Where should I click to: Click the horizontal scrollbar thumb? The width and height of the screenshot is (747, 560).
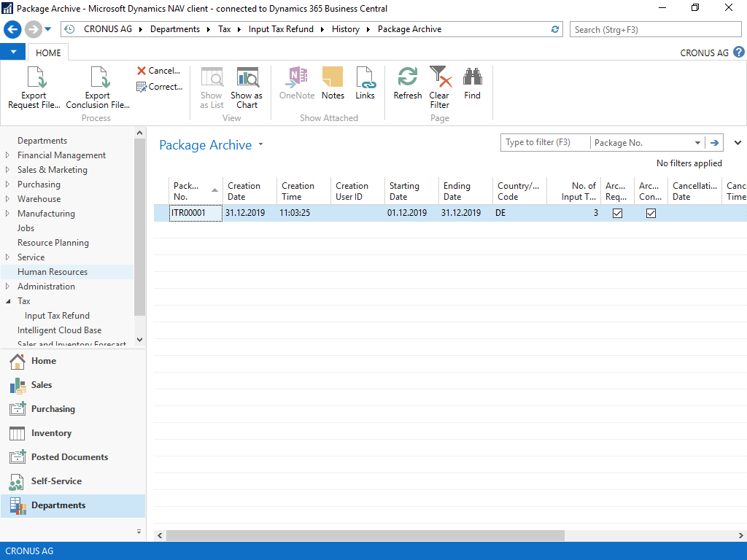tap(365, 536)
